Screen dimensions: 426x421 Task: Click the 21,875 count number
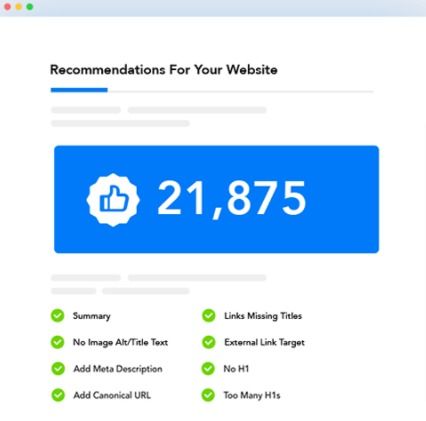coord(231,199)
